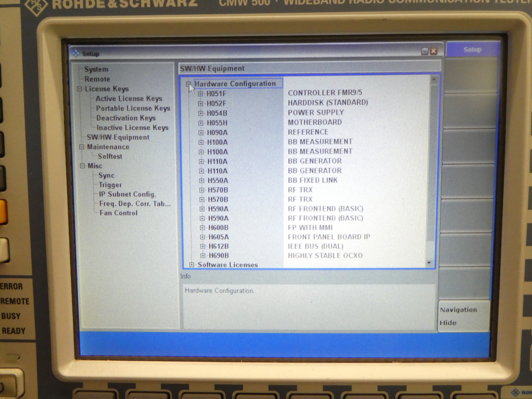Select Fan Control in the sidebar
This screenshot has width=532, height=399.
click(x=118, y=213)
